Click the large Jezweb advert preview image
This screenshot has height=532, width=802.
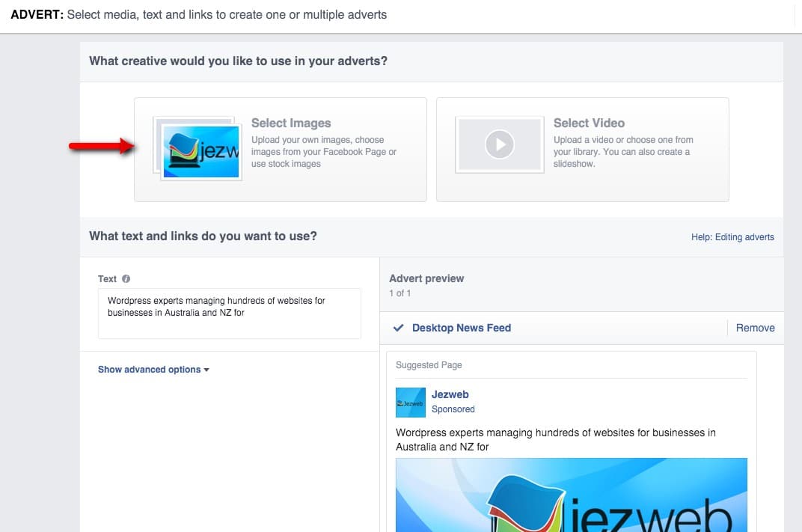[572, 495]
